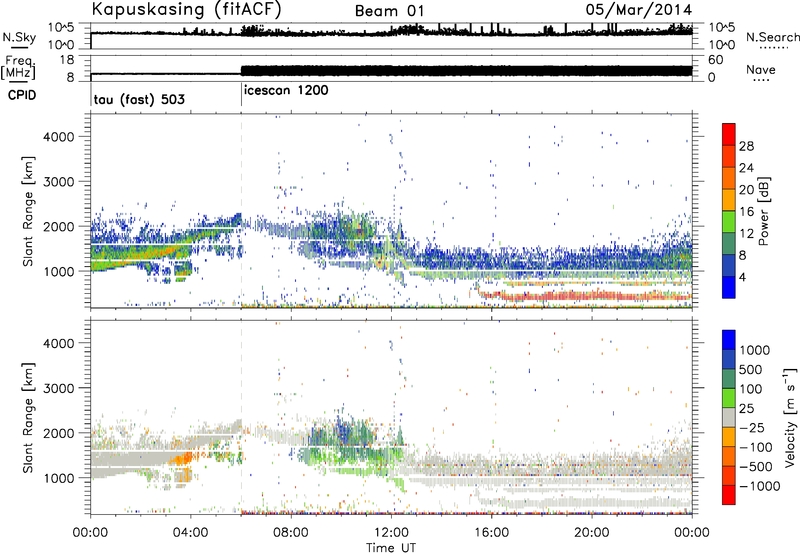Click the Slant Range [km] label of power panel

28,211
